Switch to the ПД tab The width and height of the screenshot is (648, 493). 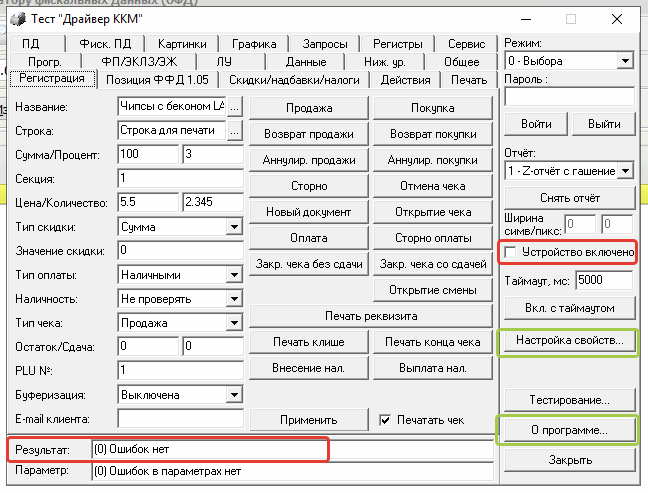pyautogui.click(x=37, y=43)
